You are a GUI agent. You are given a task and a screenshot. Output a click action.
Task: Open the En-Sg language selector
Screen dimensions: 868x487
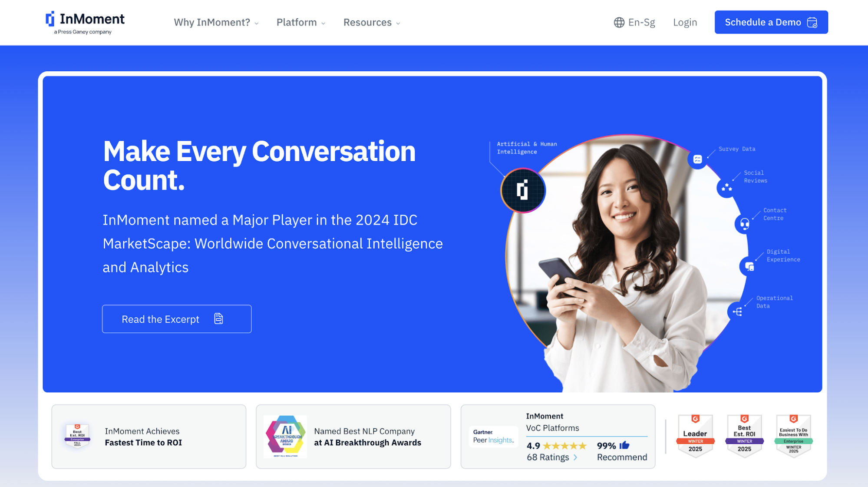pyautogui.click(x=634, y=22)
